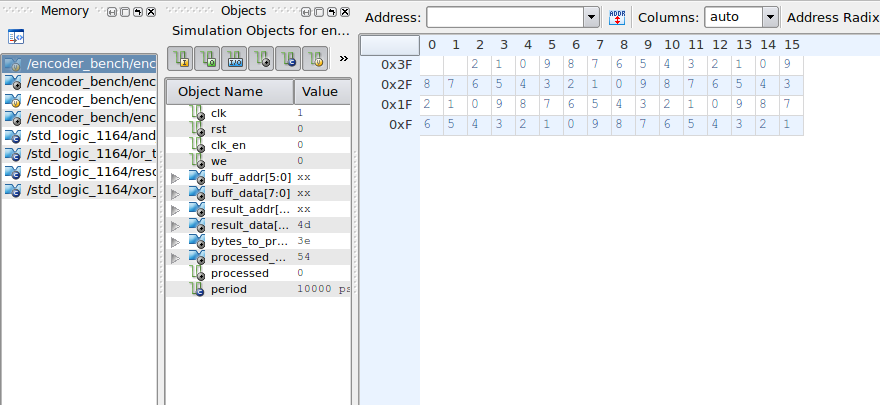This screenshot has height=405, width=880.
Task: Click the memory editor icon under Memory title
Action: (16, 37)
